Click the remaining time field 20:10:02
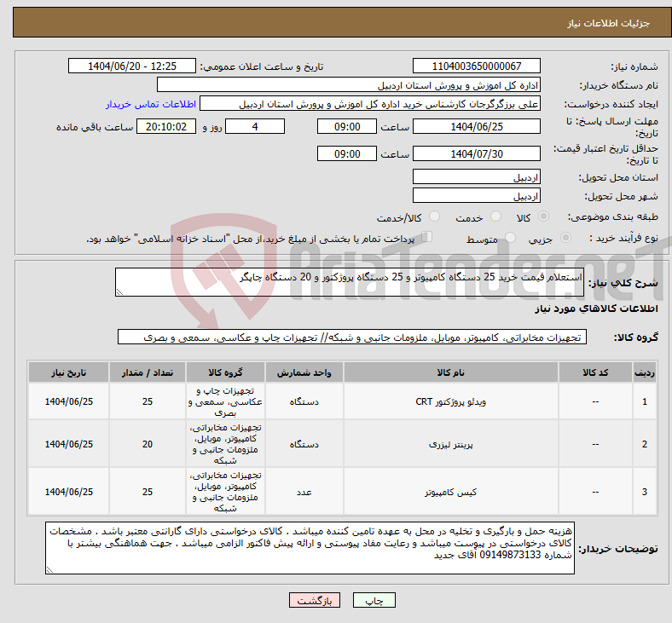Viewport: 672px width, 623px height. [x=166, y=126]
